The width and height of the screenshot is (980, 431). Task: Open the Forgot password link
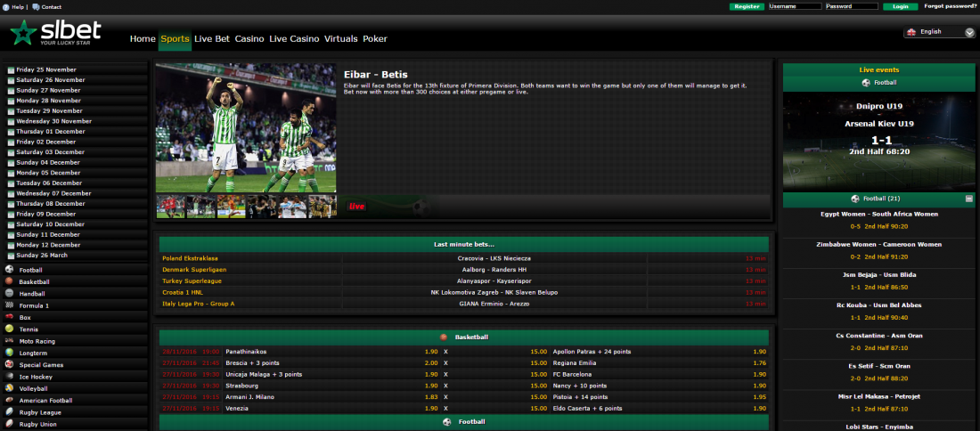tap(950, 6)
